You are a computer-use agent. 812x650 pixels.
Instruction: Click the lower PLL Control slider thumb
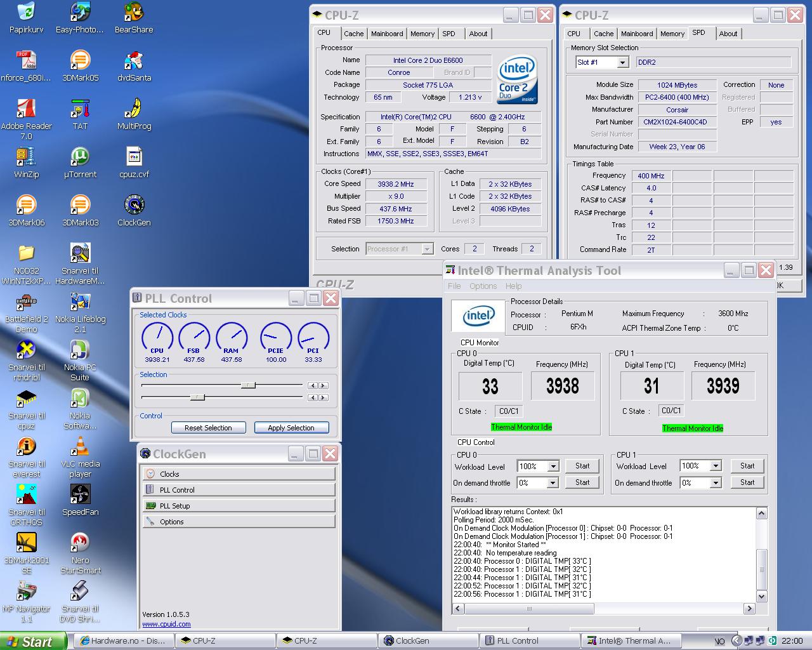coord(197,397)
